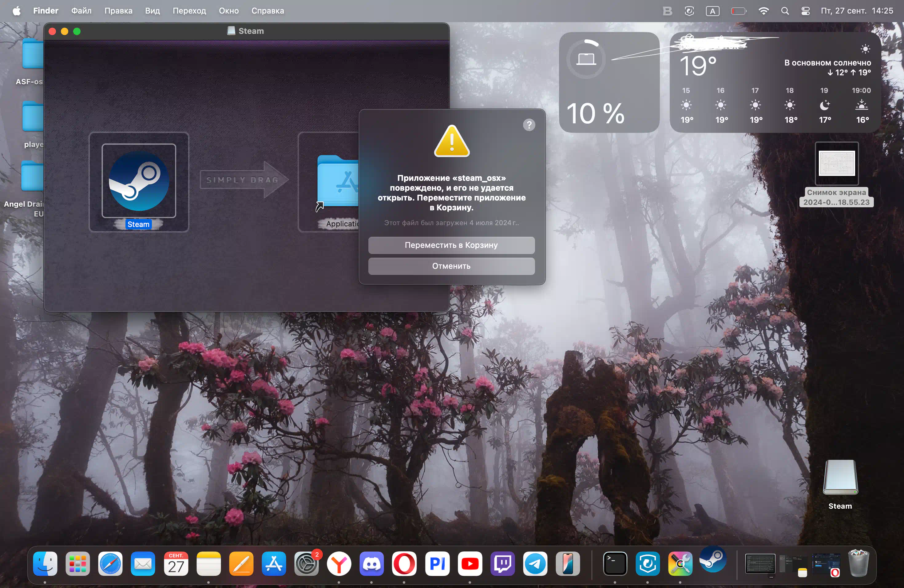Screen dimensions: 904x588
Task: Click the Steam icon in the dock
Action: click(713, 559)
